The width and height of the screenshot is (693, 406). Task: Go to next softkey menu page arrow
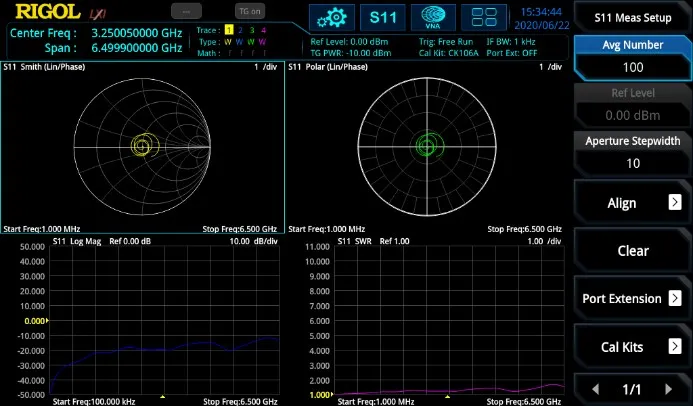(x=669, y=389)
